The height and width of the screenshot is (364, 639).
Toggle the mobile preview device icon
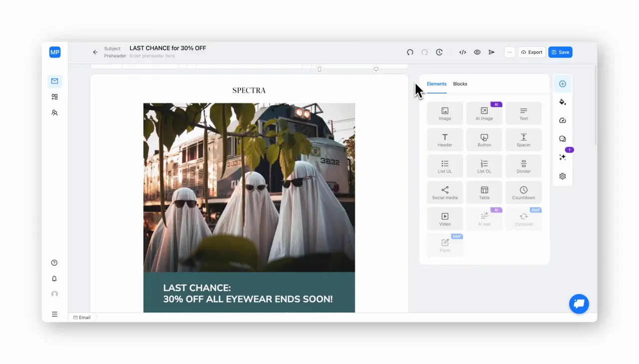[x=319, y=69]
